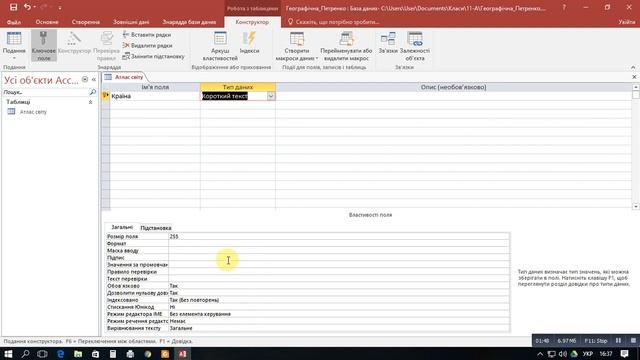The width and height of the screenshot is (640, 360).
Task: Open the Help question mark button
Action: pos(564,7)
